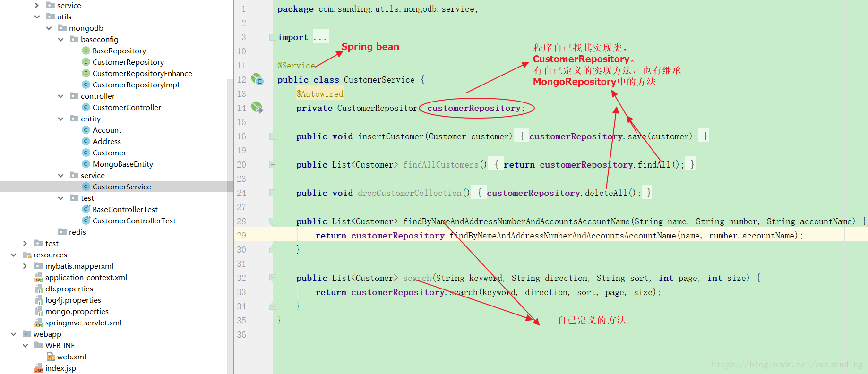Screen dimensions: 868x374
Task: Collapse the webapp folder
Action: coord(13,334)
